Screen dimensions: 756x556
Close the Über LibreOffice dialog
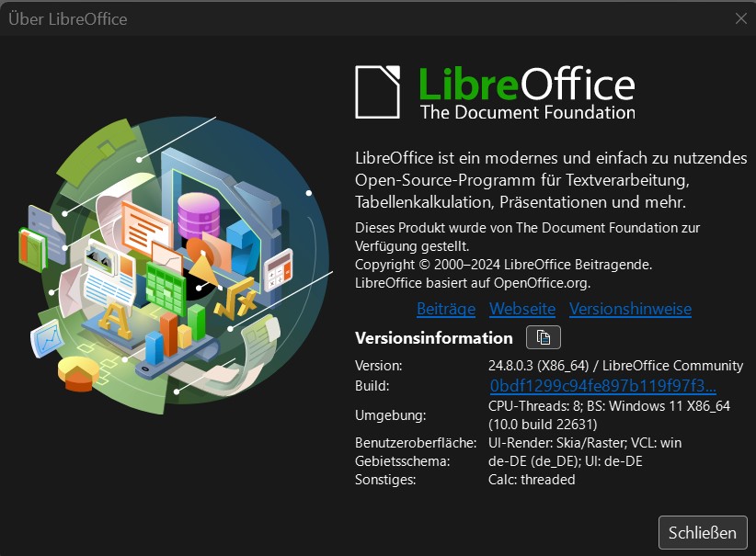[x=740, y=18]
